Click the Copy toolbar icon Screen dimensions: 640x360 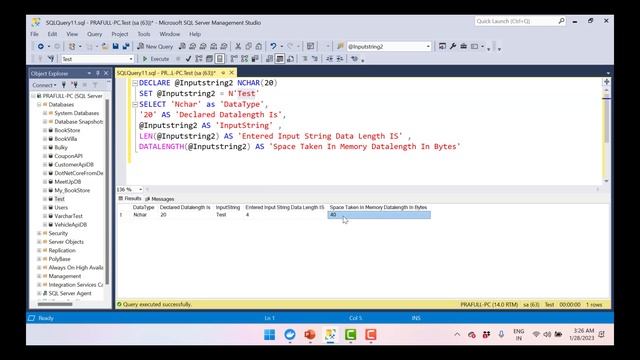(248, 47)
